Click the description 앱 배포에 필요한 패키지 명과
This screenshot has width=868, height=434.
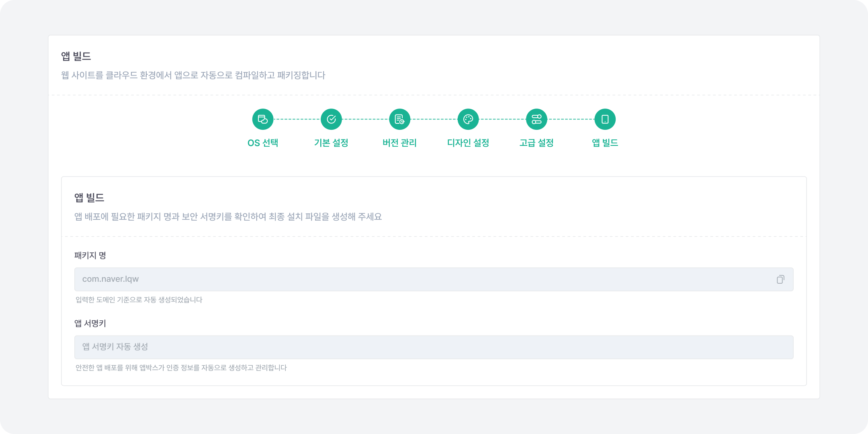(228, 217)
